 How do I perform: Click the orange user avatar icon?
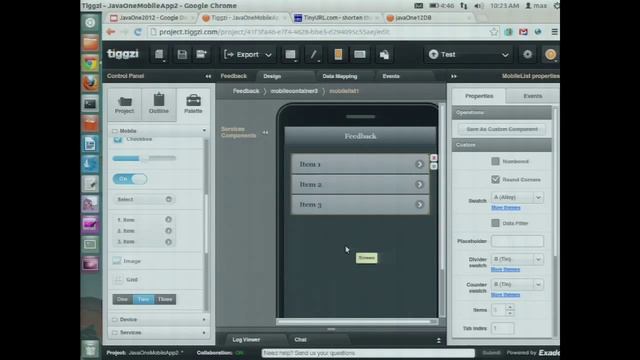[550, 54]
